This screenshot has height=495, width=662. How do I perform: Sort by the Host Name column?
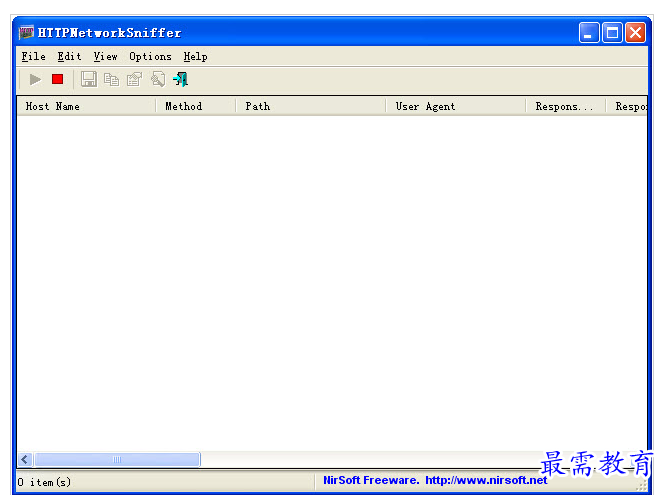pyautogui.click(x=87, y=106)
